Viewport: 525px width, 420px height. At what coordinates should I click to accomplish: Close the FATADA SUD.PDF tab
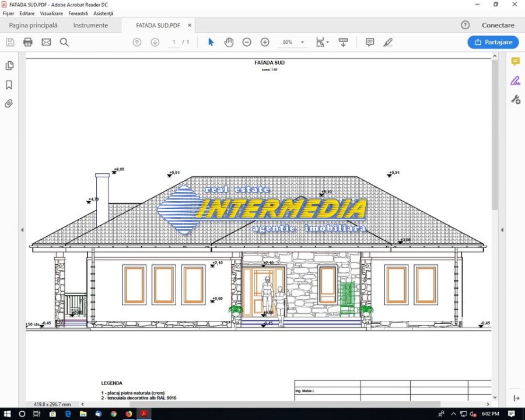(x=190, y=26)
